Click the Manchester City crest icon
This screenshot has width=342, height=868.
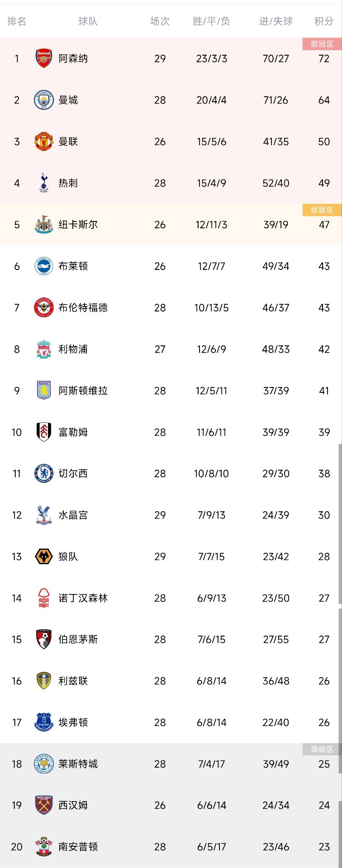click(44, 100)
